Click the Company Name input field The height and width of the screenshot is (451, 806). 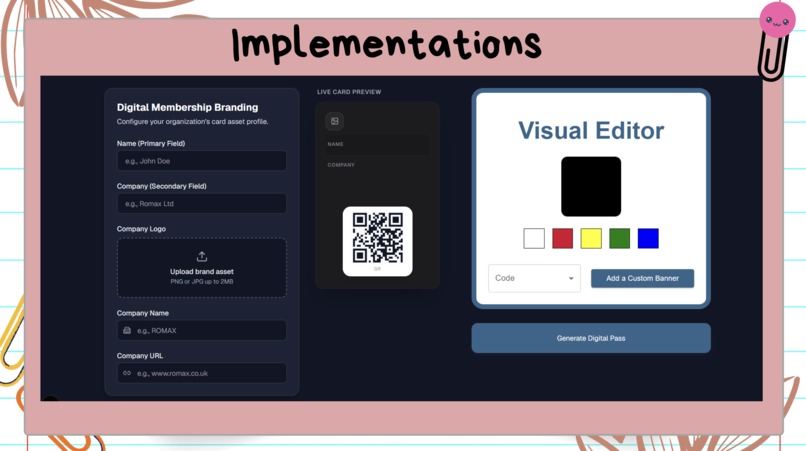[202, 330]
